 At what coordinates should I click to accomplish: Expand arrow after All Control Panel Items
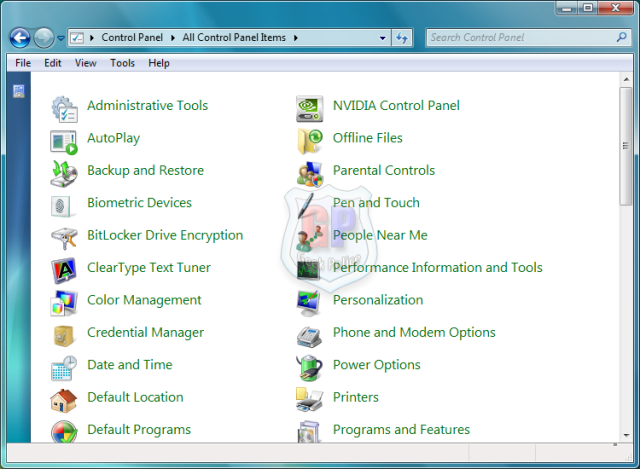[296, 38]
